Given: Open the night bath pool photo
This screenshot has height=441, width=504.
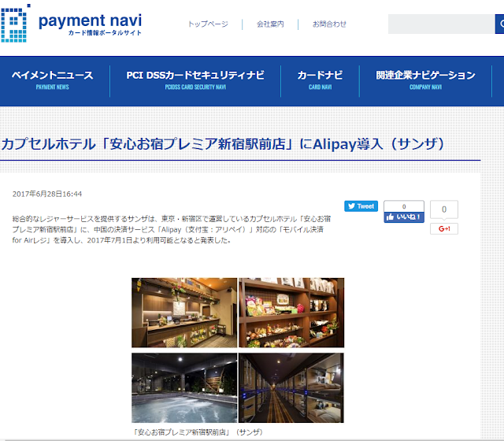Looking at the screenshot, I should click(184, 388).
